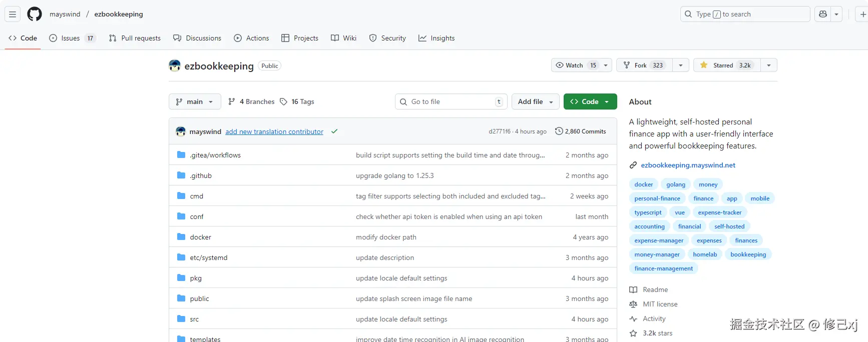This screenshot has height=342, width=868.
Task: Switch to the Issues tab
Action: point(71,38)
